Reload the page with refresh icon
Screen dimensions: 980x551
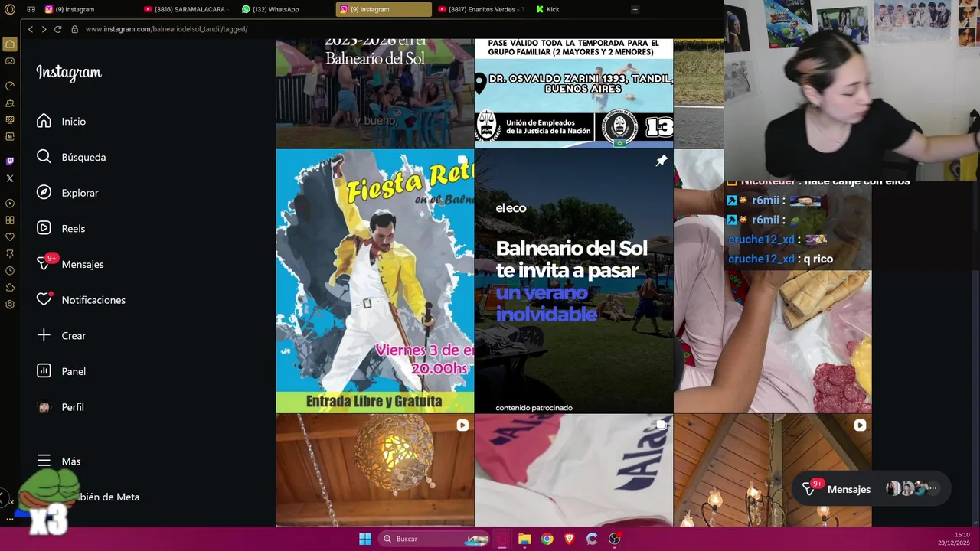[x=57, y=29]
